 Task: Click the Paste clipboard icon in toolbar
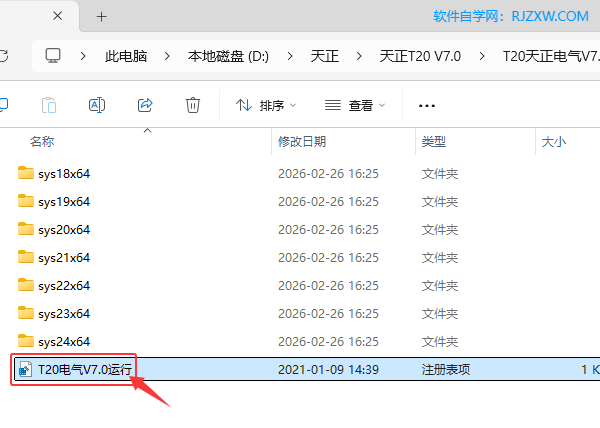tap(49, 105)
